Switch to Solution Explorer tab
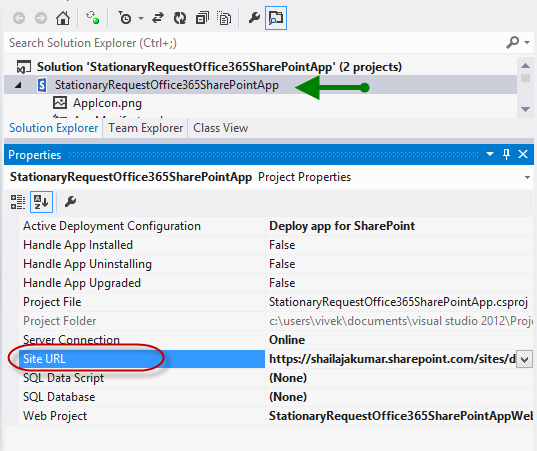Viewport: 537px width, 451px height. [x=53, y=128]
